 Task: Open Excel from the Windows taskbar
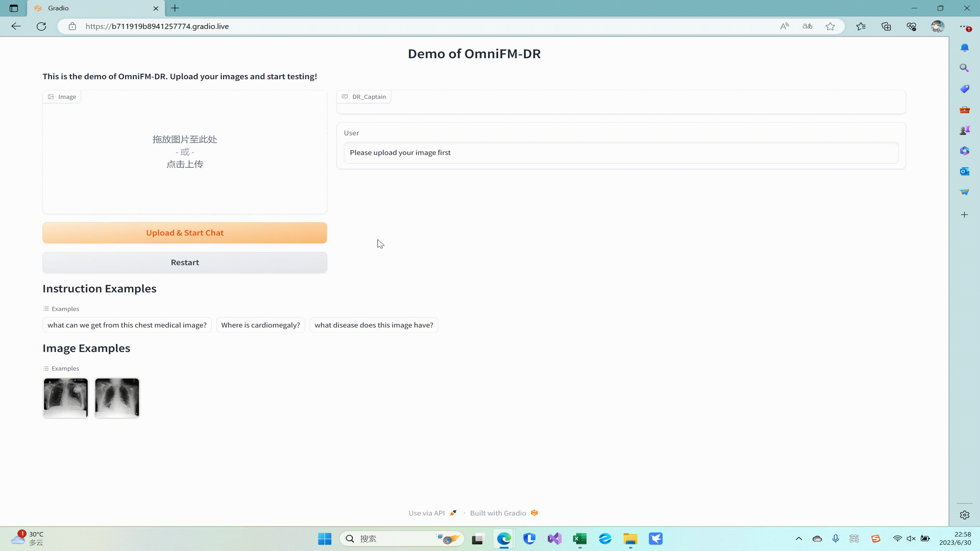[579, 539]
